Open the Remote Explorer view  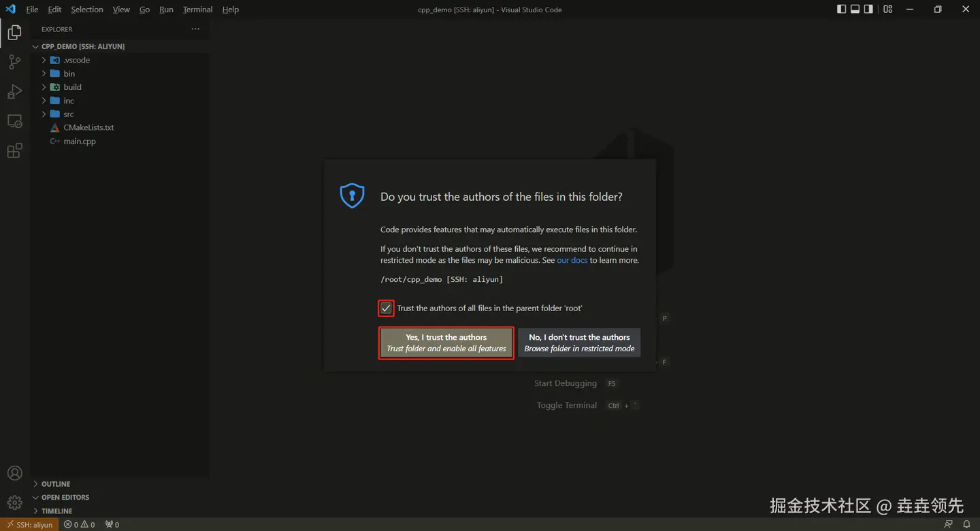[x=14, y=121]
